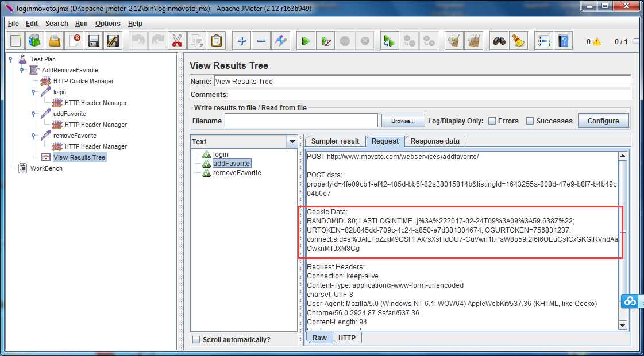Collapse all nodes with the minus icon
This screenshot has height=356, width=644.
261,41
